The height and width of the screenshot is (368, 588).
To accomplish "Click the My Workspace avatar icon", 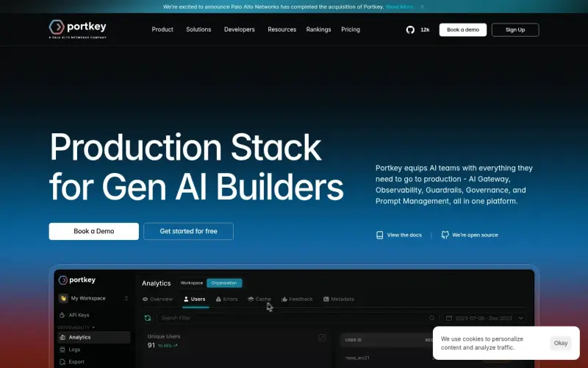I will 63,298.
